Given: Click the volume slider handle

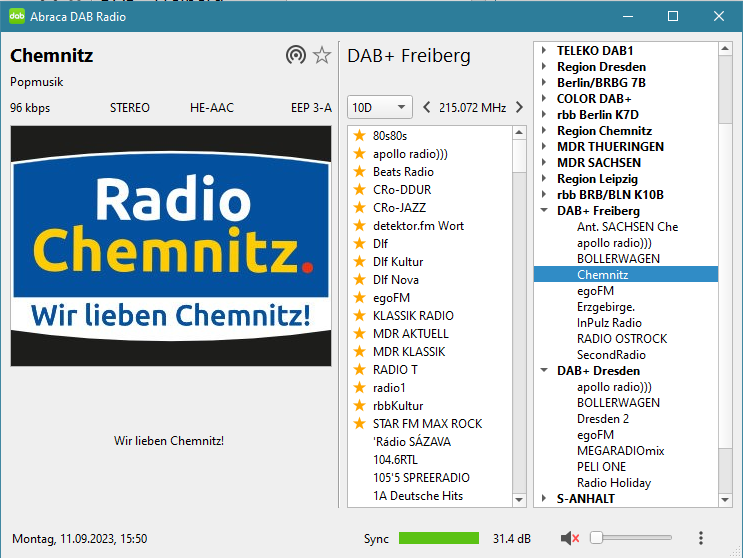Looking at the screenshot, I should 596,538.
